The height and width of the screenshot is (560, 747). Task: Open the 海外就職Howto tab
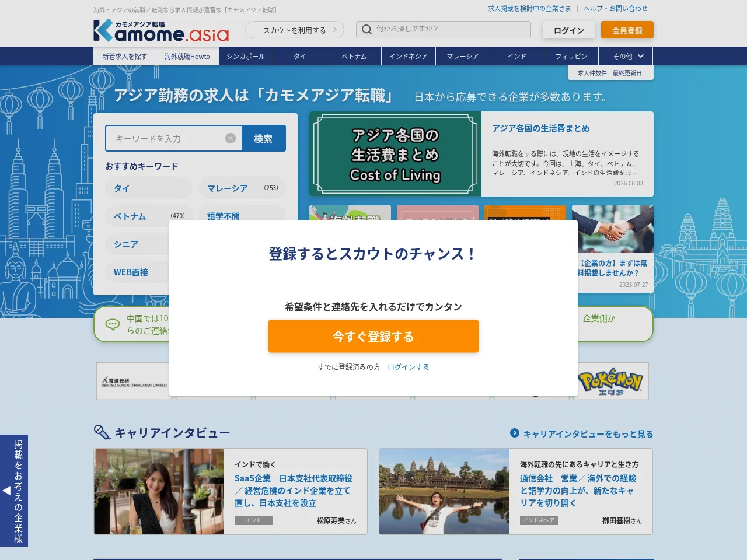tap(187, 56)
